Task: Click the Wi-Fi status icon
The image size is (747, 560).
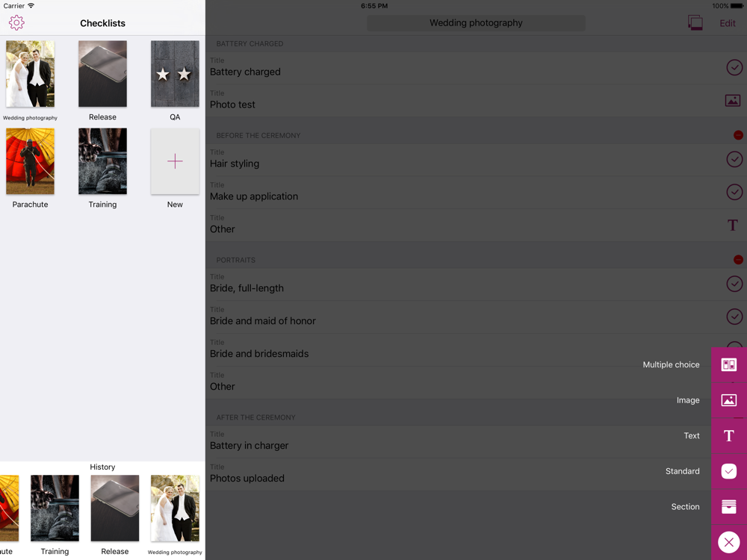Action: click(x=31, y=6)
